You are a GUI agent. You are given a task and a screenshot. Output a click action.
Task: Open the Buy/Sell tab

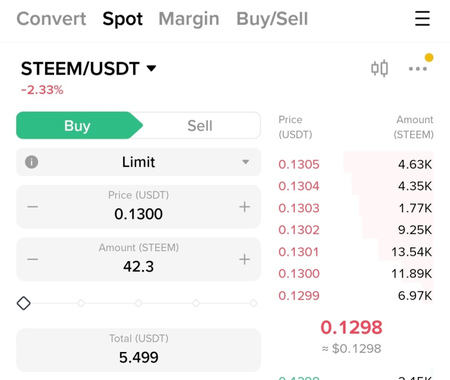point(272,19)
